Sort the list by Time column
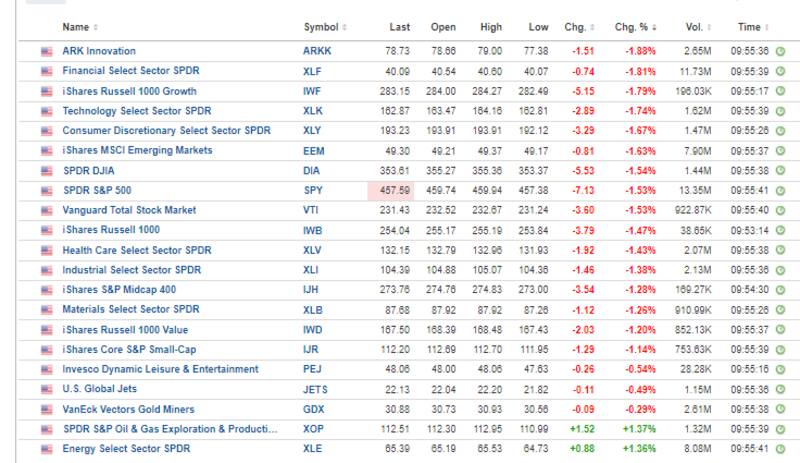Image resolution: width=800 pixels, height=463 pixels. click(751, 27)
